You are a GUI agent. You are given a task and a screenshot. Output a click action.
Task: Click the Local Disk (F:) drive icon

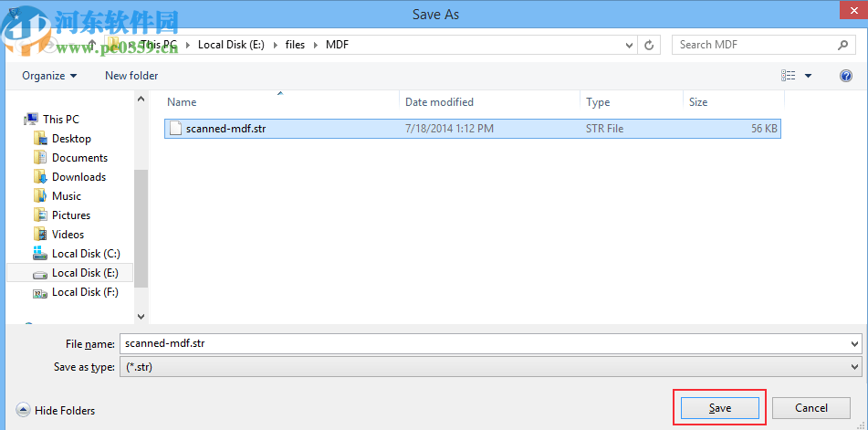click(x=40, y=293)
